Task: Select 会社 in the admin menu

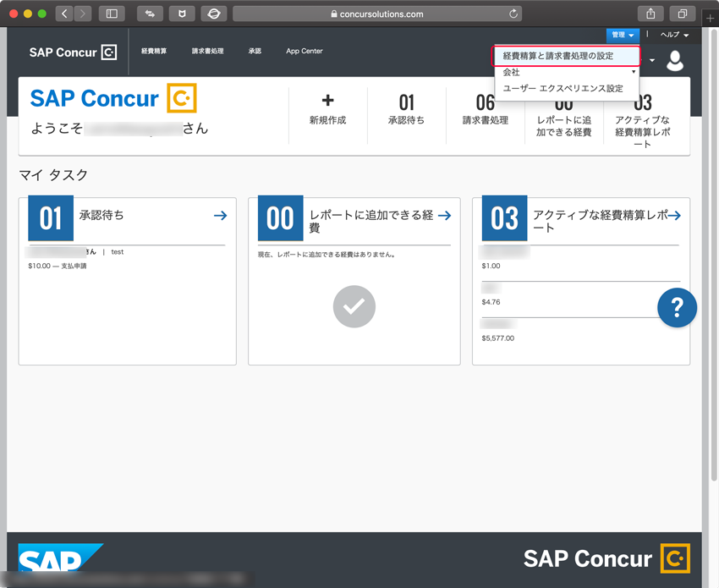Action: point(511,72)
